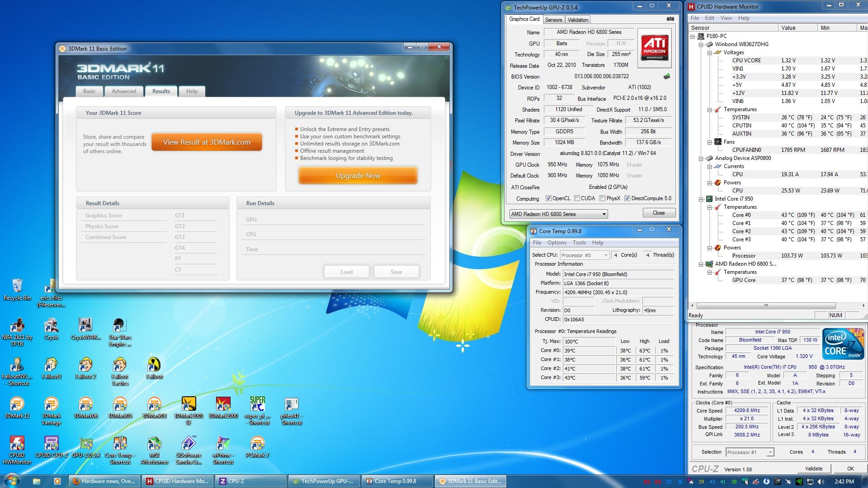The image size is (868, 488).
Task: Launch 3DMark06 desktop icon
Action: click(85, 407)
